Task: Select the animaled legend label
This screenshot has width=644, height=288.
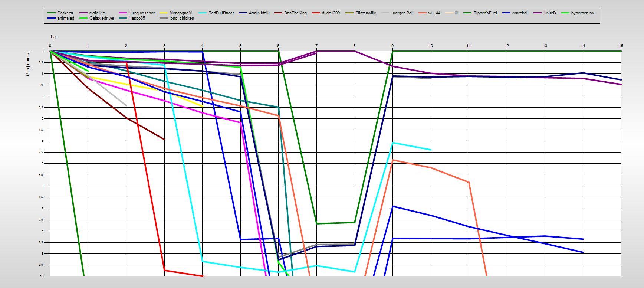Action: tap(66, 18)
